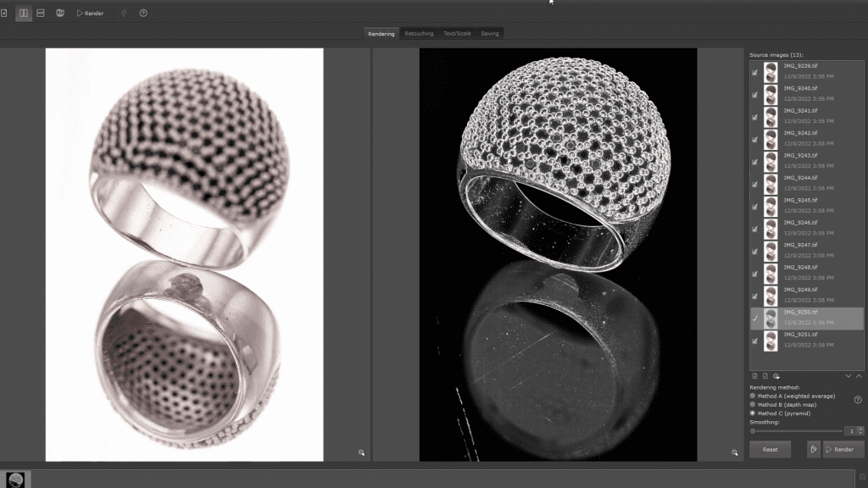Switch to the Retouching tab

click(419, 33)
